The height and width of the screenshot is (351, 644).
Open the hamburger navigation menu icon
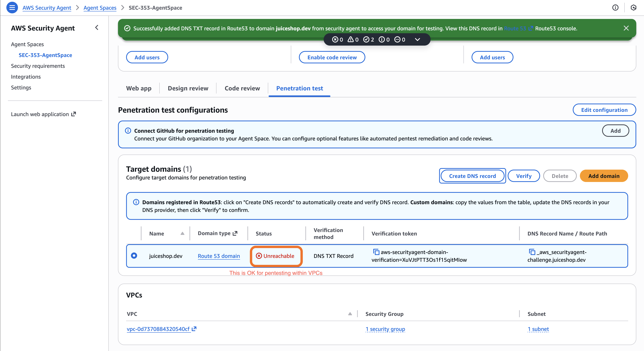pyautogui.click(x=12, y=8)
